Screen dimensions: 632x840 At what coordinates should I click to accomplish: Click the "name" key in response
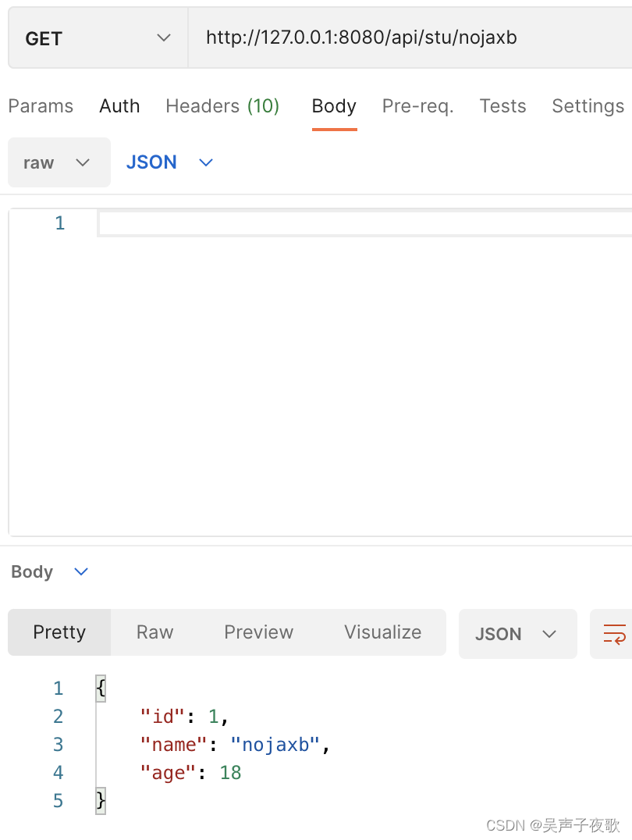click(x=173, y=745)
